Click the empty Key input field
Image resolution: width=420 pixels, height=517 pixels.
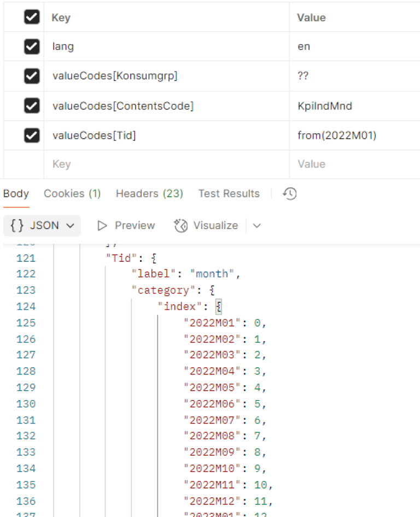164,164
